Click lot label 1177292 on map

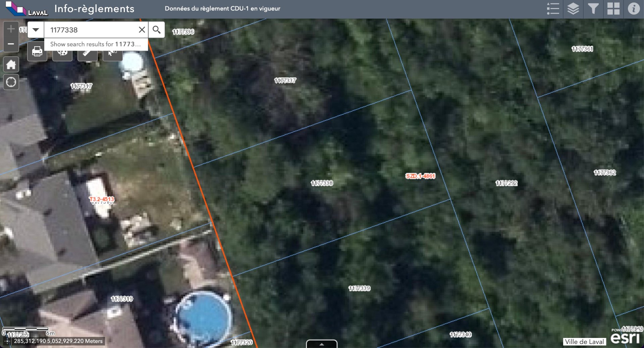point(506,183)
